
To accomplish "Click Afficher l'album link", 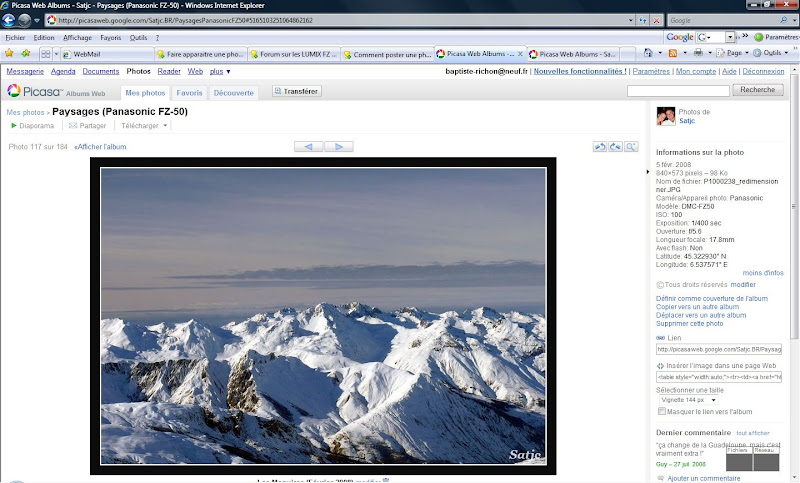I will point(101,147).
